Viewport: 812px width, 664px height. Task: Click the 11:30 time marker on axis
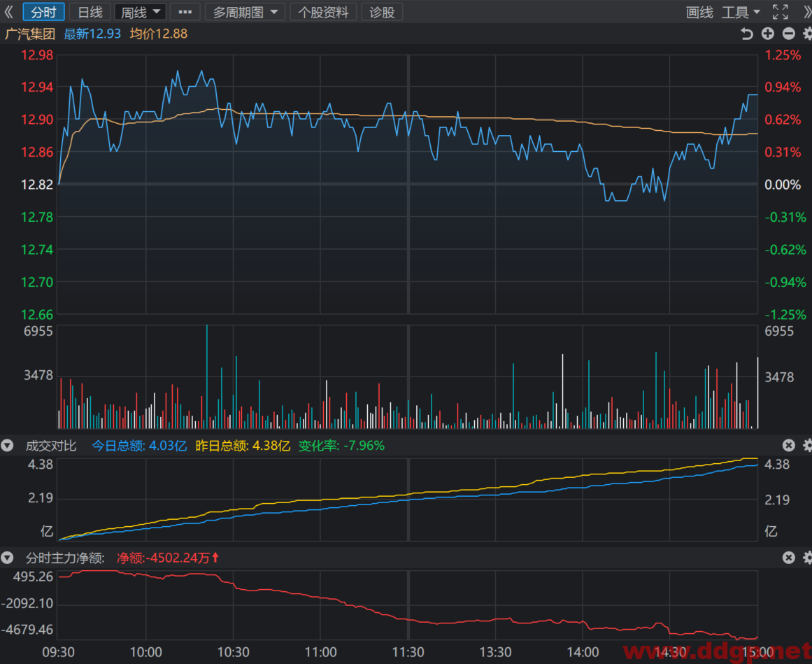click(408, 652)
